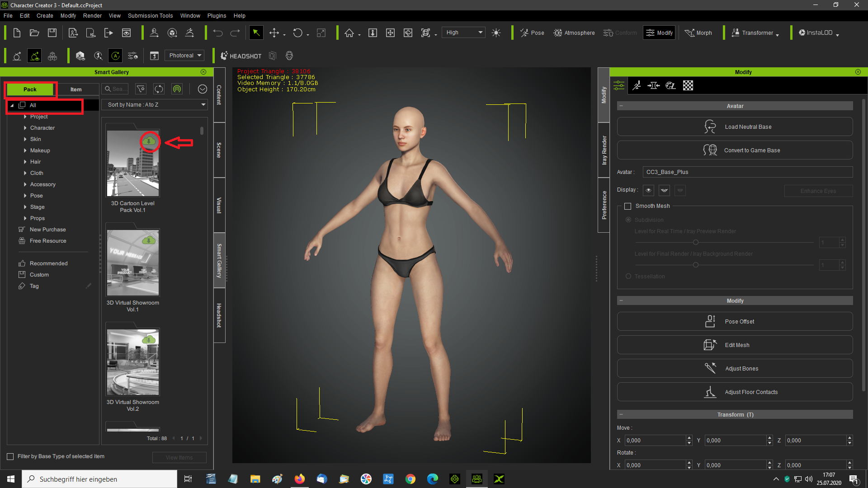Image resolution: width=868 pixels, height=488 pixels.
Task: Click the attribute sliders icon in Modify panel
Action: point(619,85)
